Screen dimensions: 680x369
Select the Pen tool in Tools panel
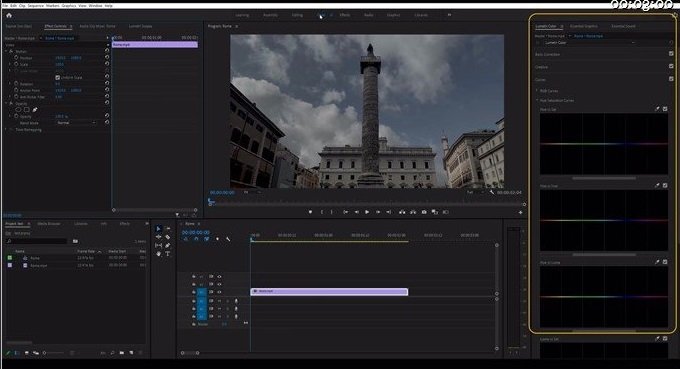(168, 245)
